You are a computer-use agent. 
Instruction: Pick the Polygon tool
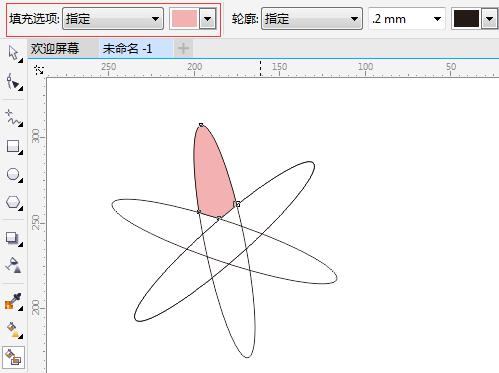click(x=13, y=202)
